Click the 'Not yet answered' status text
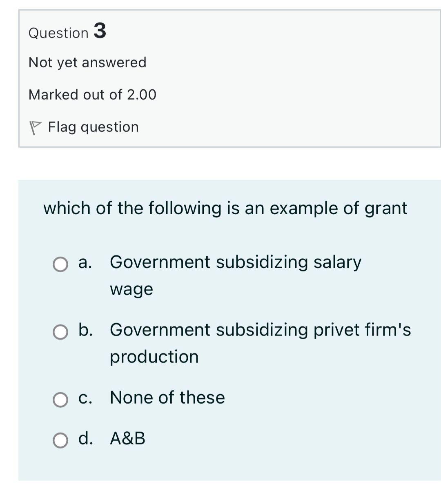 (87, 62)
